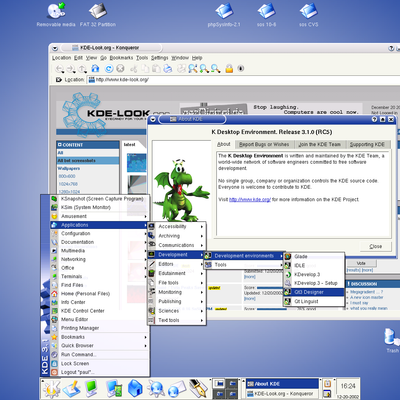Switch to the Report Bugs or Wishes tab
This screenshot has width=400, height=400.
(x=264, y=144)
